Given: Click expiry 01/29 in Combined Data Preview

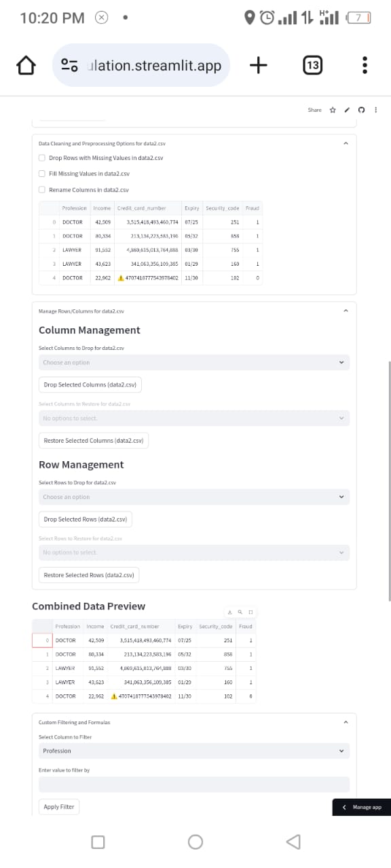Looking at the screenshot, I should pos(185,682).
